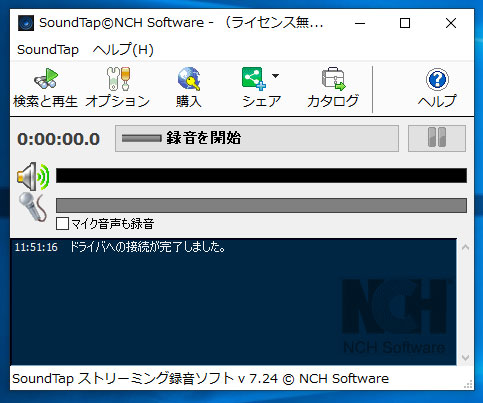This screenshot has height=403, width=483.
Task: Click the speaker volume icon
Action: 33,176
